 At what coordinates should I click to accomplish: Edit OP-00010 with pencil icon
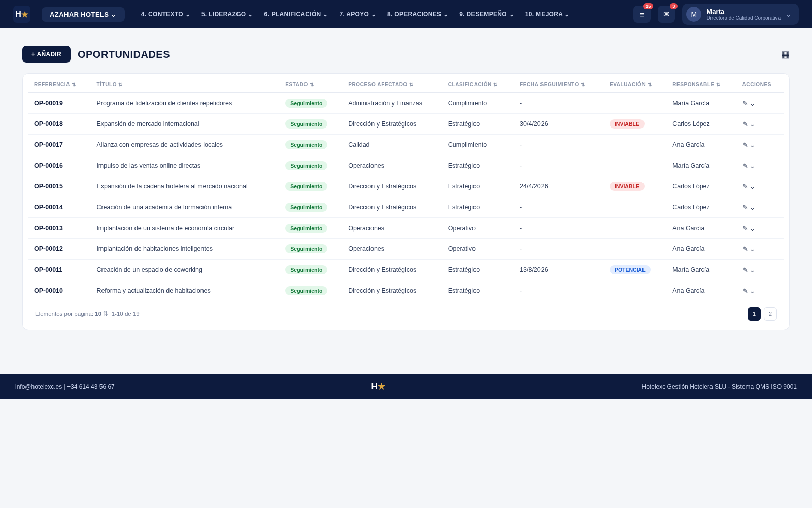point(745,291)
